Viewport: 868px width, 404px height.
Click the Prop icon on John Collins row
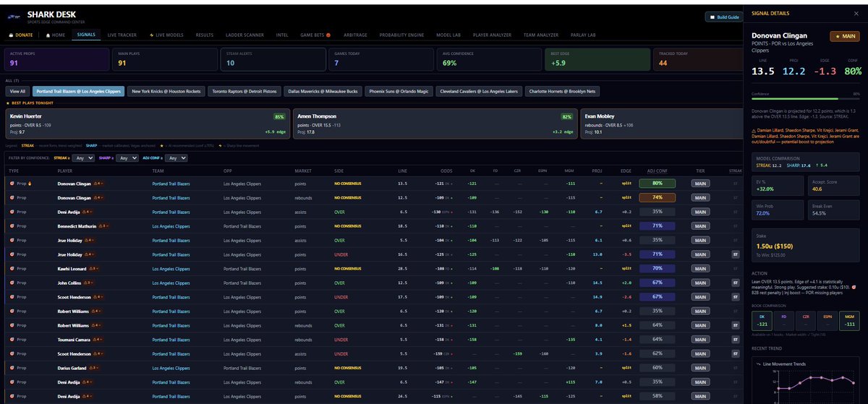tap(12, 283)
